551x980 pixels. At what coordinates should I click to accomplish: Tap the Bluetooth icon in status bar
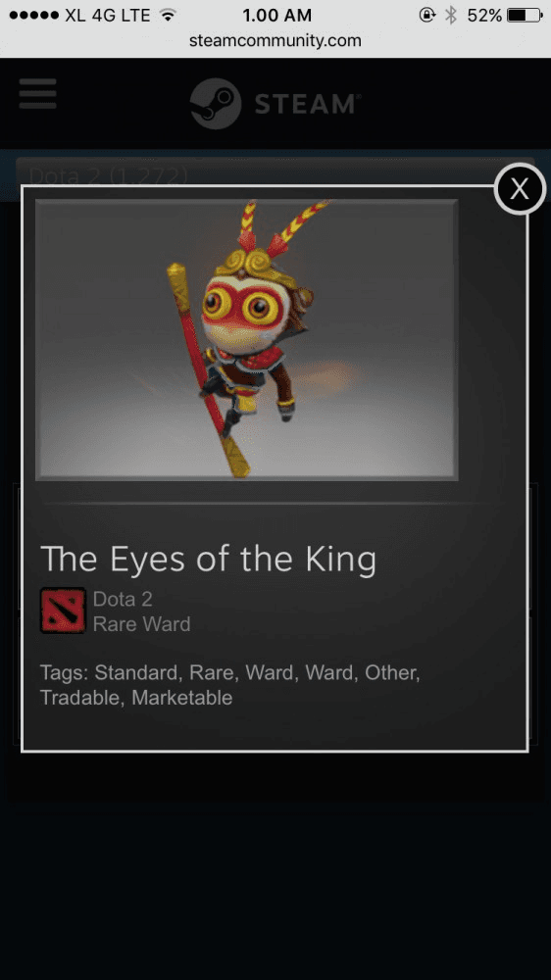450,15
